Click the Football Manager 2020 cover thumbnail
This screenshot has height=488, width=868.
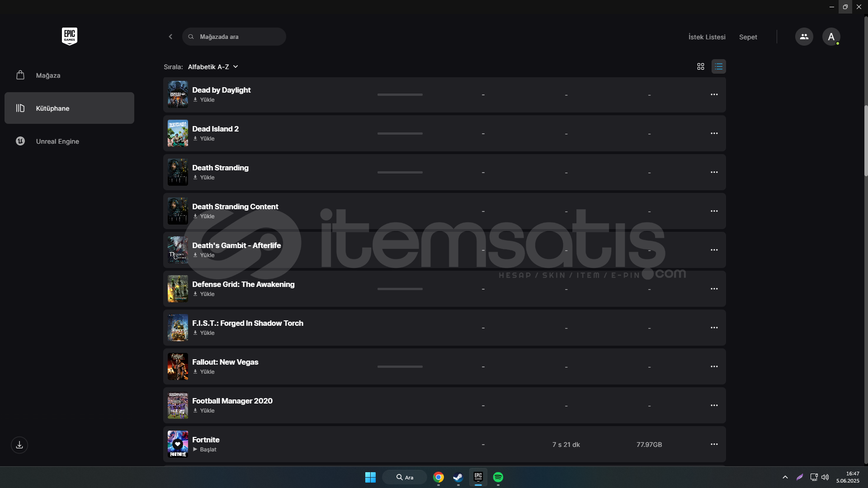[x=178, y=405]
